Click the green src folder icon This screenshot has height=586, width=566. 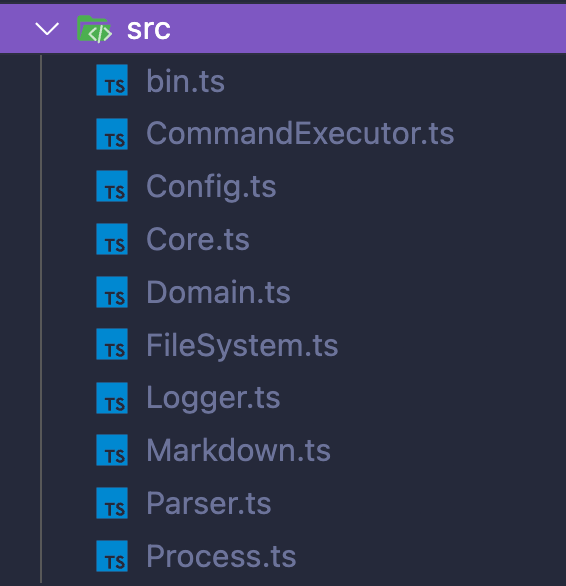click(x=94, y=29)
